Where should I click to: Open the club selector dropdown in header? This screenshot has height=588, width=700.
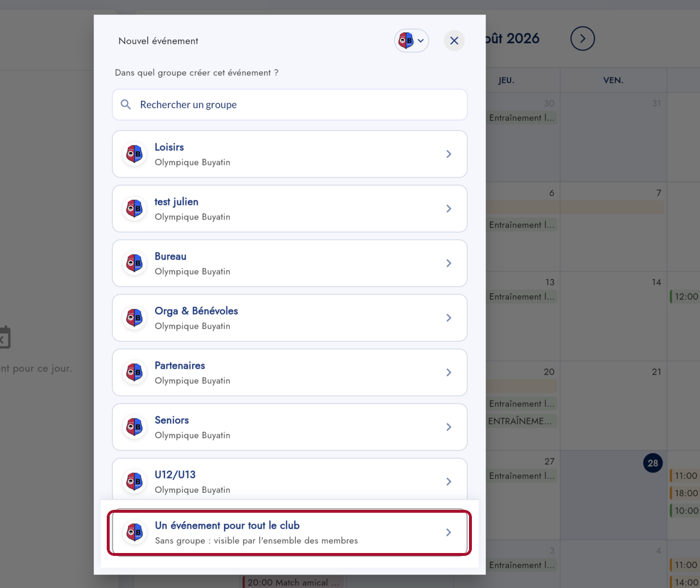coord(412,41)
